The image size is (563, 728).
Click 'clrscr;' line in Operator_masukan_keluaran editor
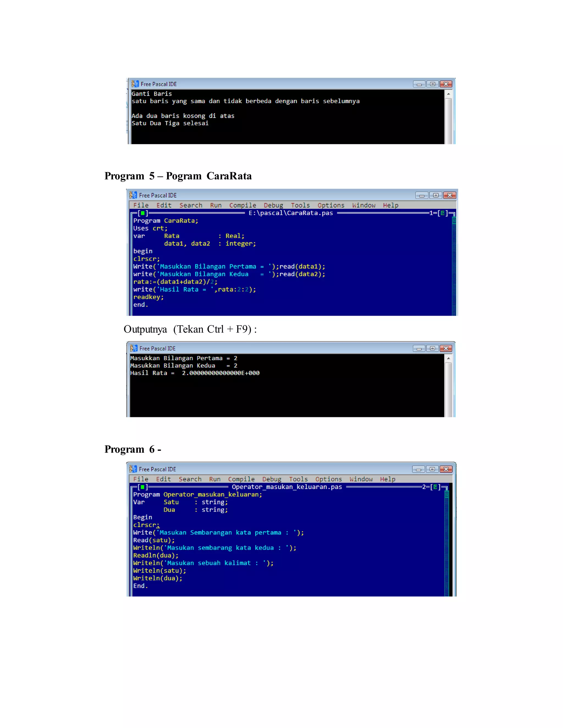[x=147, y=525]
